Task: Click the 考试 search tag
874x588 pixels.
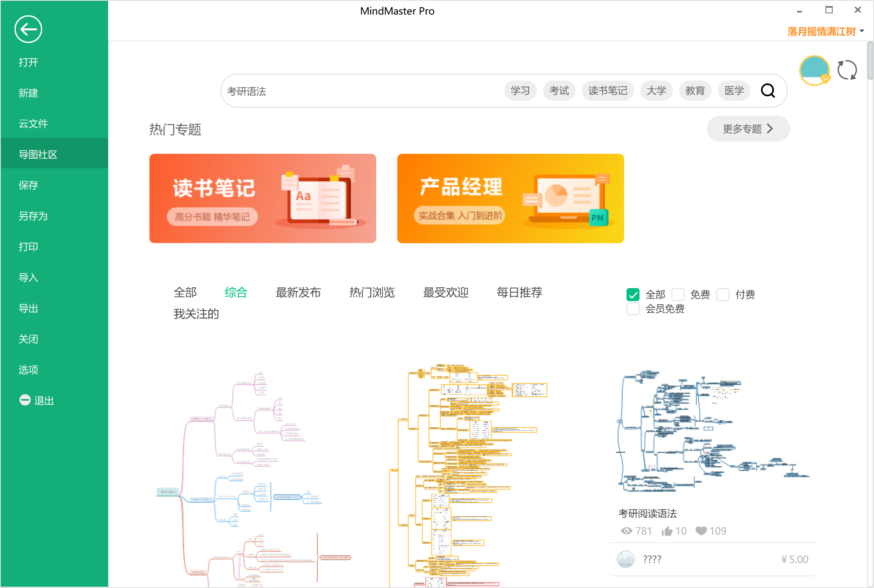Action: pyautogui.click(x=559, y=91)
